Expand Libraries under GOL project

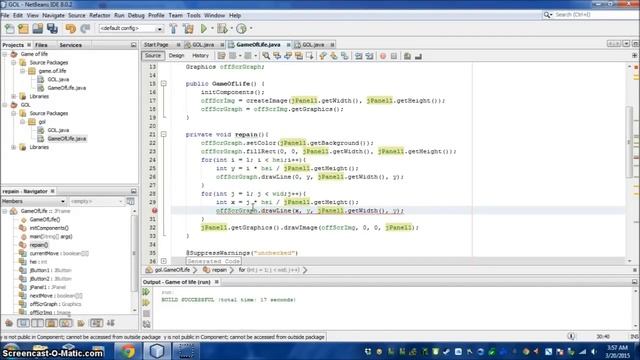point(14,147)
